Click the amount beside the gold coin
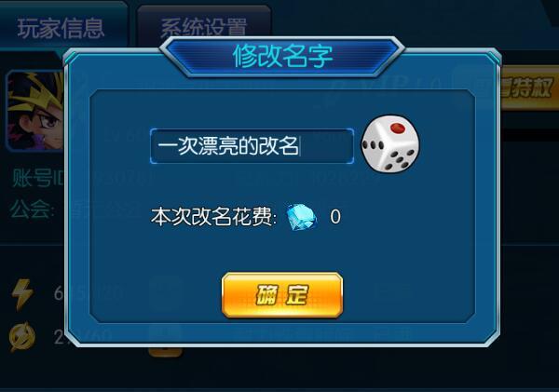 (x=59, y=336)
